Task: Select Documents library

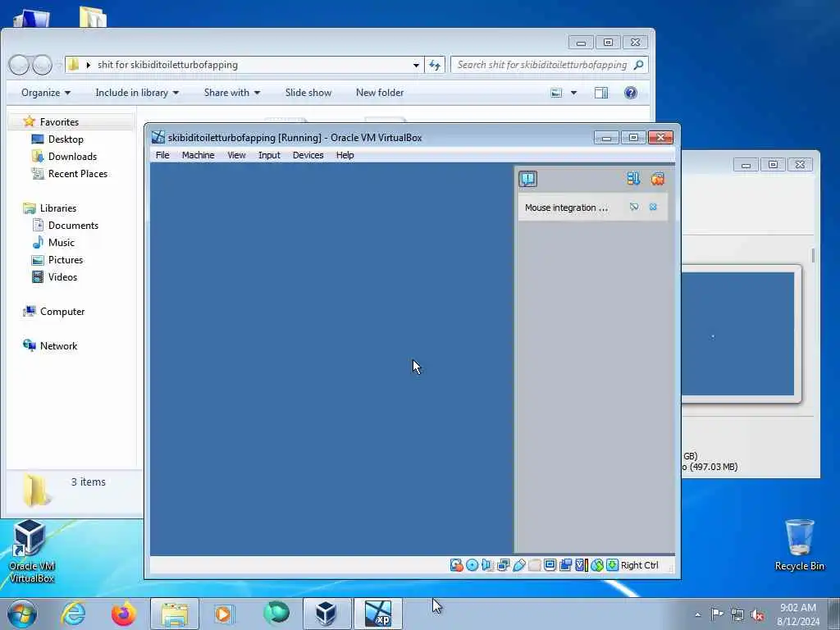Action: pos(73,226)
